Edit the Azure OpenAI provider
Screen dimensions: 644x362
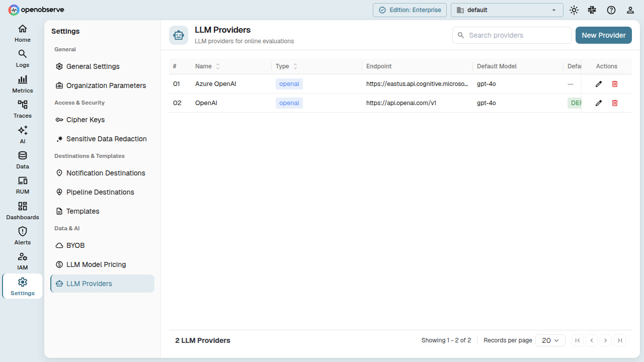599,84
